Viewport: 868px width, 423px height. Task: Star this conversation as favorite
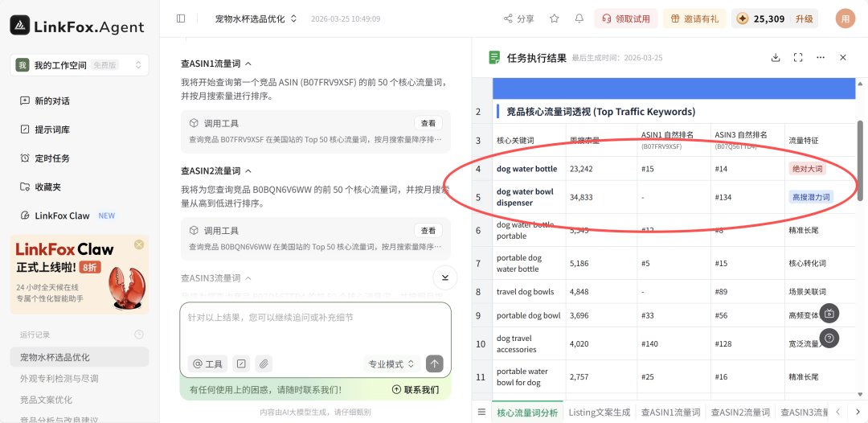point(554,18)
